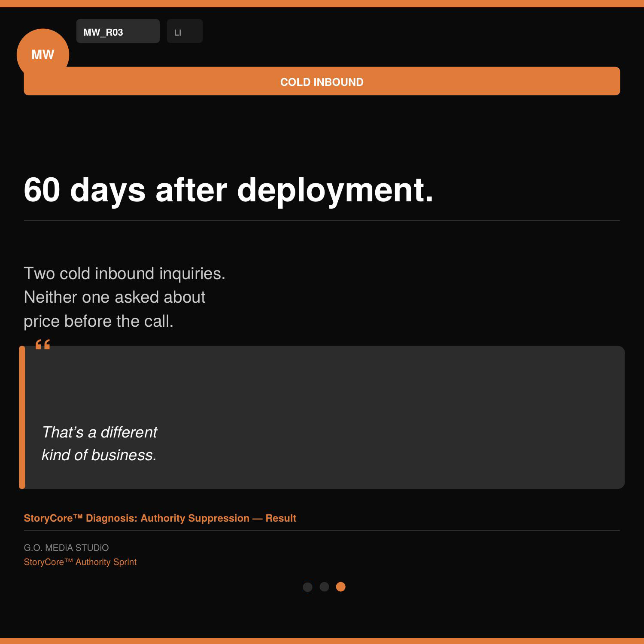Click the orange quotation mark icon
Viewport: 644px width, 644px height.
point(43,344)
